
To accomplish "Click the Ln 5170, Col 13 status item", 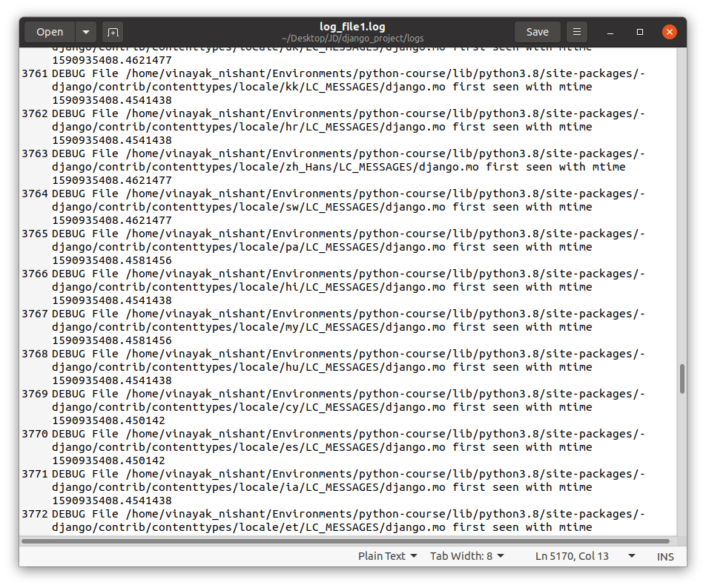I will coord(571,555).
